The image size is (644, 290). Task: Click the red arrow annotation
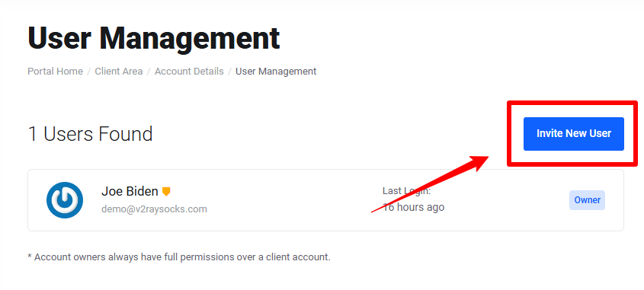[x=430, y=184]
